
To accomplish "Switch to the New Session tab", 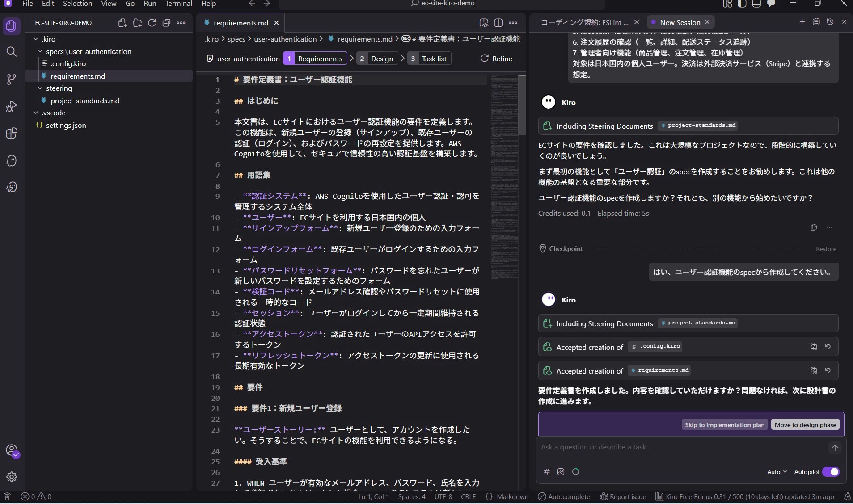I will tap(681, 22).
